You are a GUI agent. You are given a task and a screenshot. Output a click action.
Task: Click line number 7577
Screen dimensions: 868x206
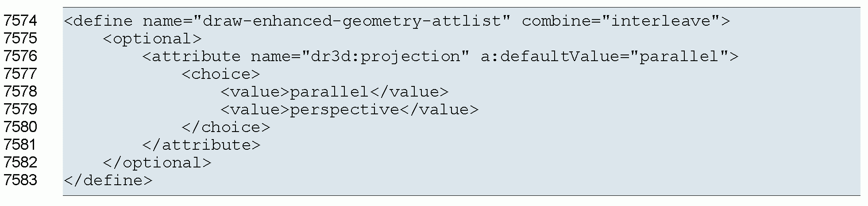click(20, 74)
